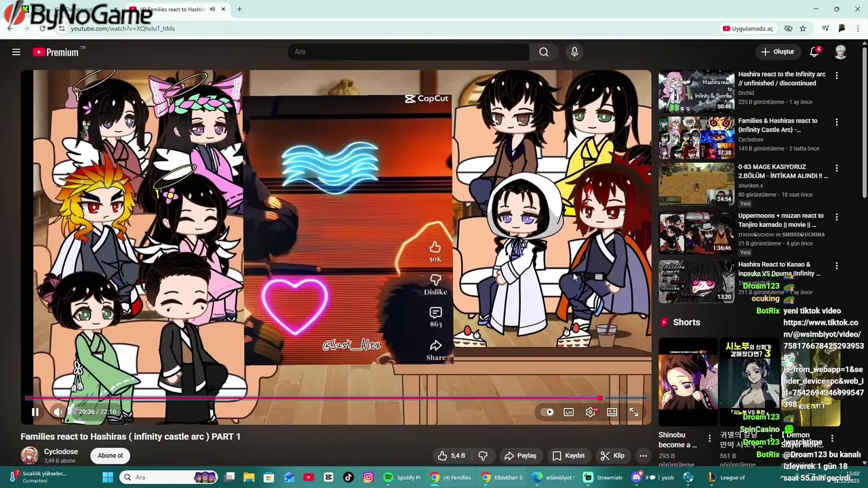Open Windows Start menu
Image resolution: width=868 pixels, height=488 pixels.
(x=108, y=477)
